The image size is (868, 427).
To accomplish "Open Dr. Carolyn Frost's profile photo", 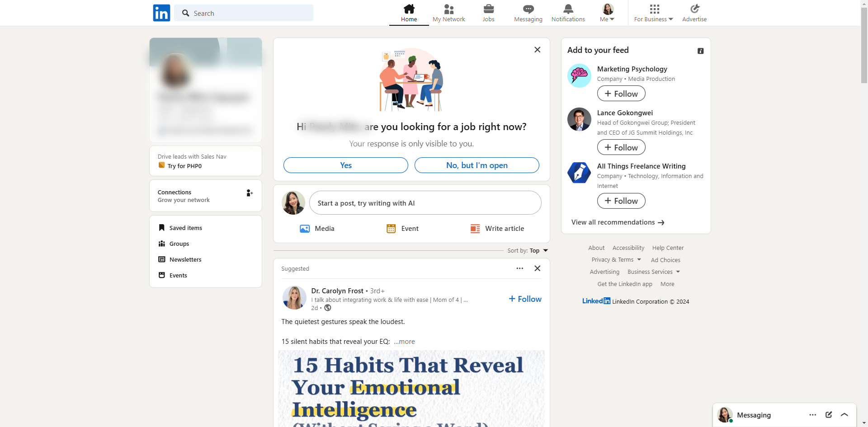I will pyautogui.click(x=294, y=298).
